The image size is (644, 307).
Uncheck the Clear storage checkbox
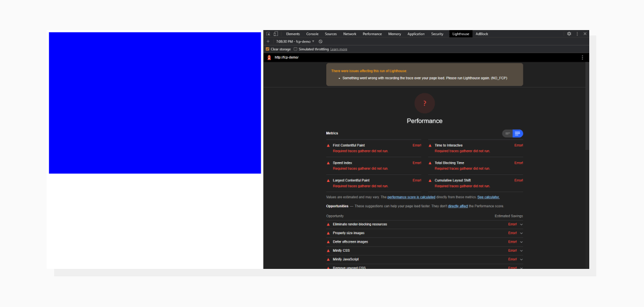(x=268, y=49)
